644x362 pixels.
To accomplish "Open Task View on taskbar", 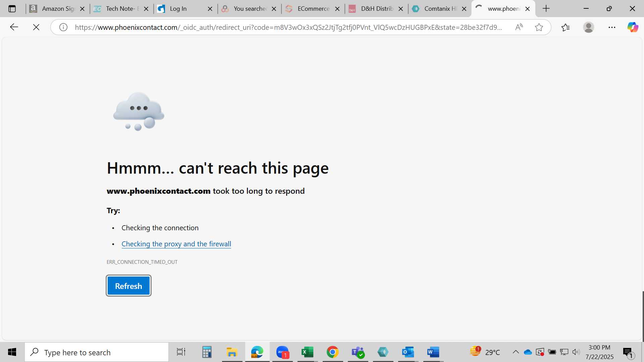I will click(x=181, y=352).
